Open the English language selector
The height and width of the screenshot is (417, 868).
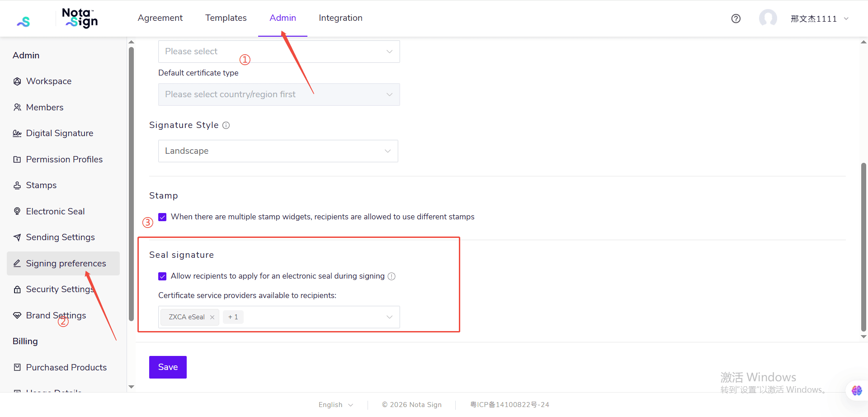(336, 405)
